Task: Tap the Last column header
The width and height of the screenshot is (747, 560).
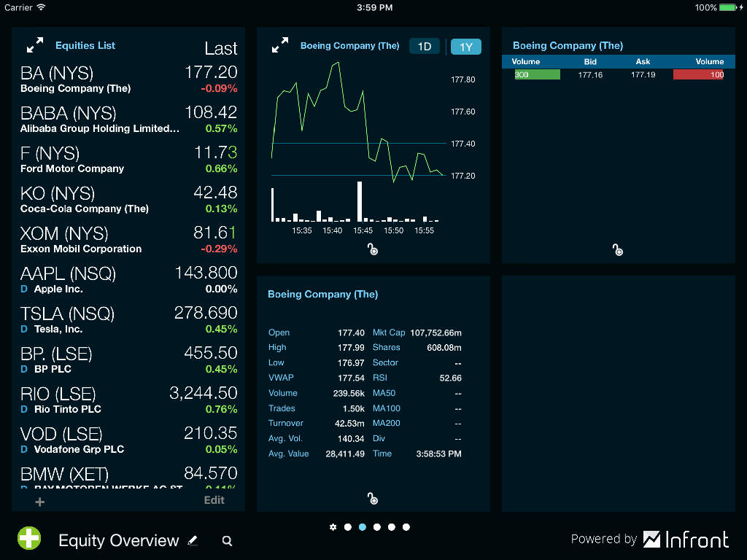Action: (x=220, y=49)
